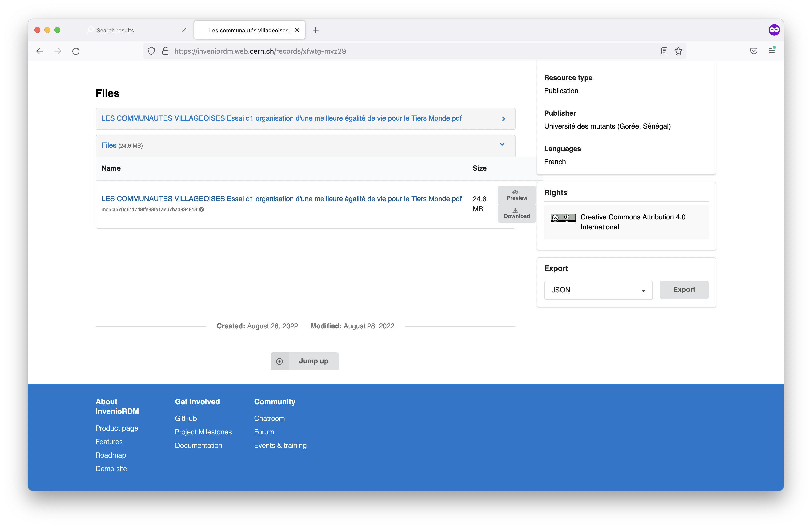Click the Creative Commons BY license icon
812x528 pixels.
coord(563,218)
